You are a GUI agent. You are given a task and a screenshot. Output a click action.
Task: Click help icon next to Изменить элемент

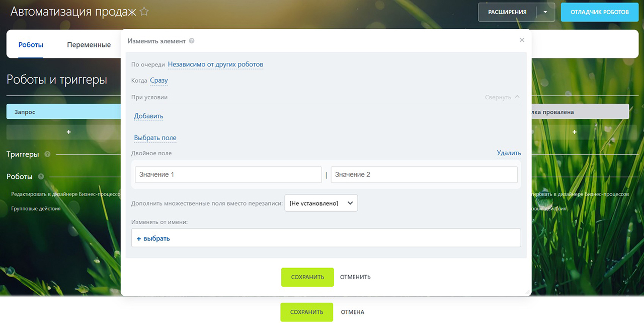pyautogui.click(x=192, y=41)
